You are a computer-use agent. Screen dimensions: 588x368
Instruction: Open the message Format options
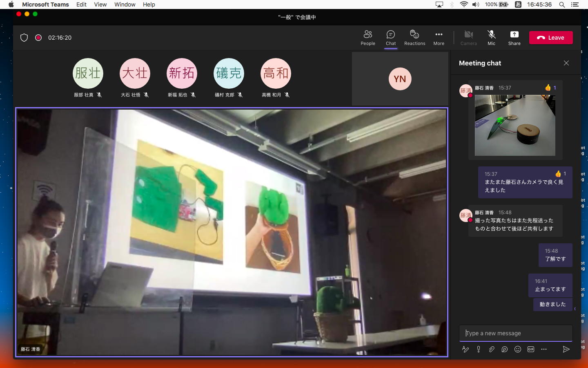point(465,349)
